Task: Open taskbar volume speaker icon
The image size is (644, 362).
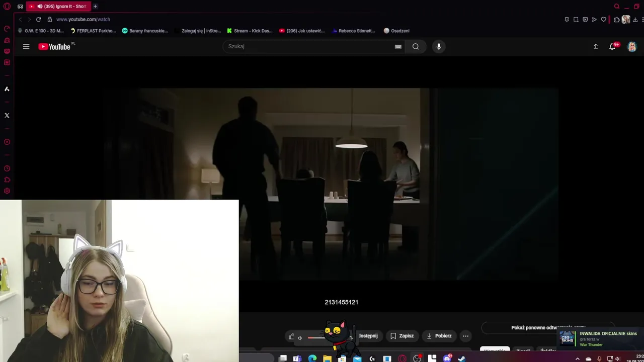Action: click(x=618, y=359)
